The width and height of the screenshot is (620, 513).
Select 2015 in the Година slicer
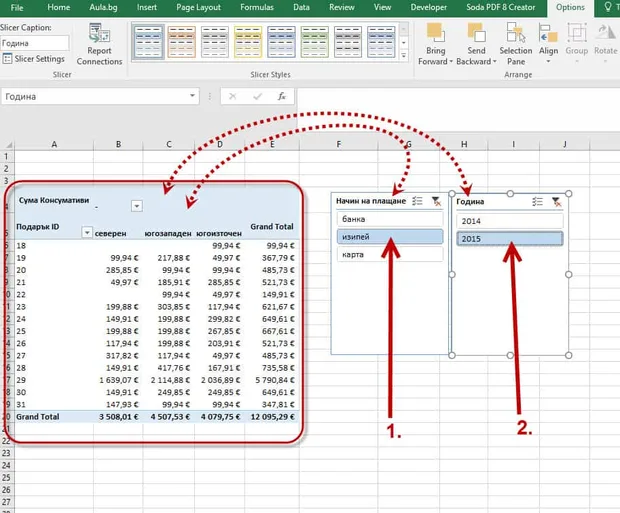[x=510, y=239]
